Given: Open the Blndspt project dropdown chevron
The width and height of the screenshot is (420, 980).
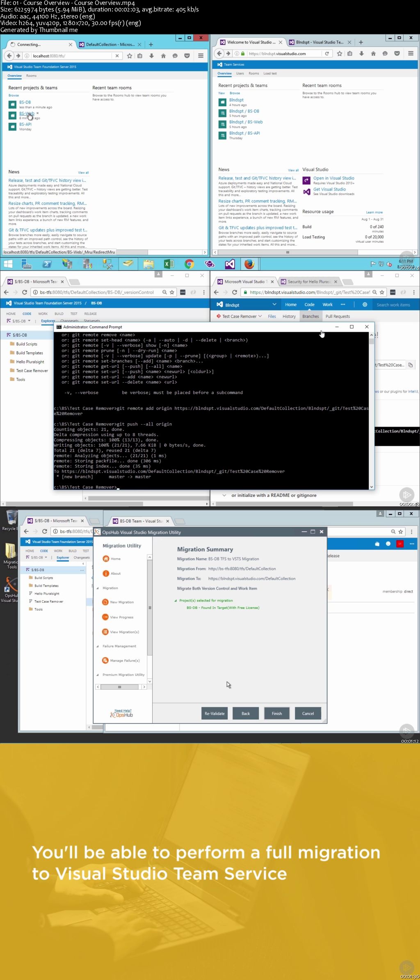Looking at the screenshot, I should click(274, 305).
